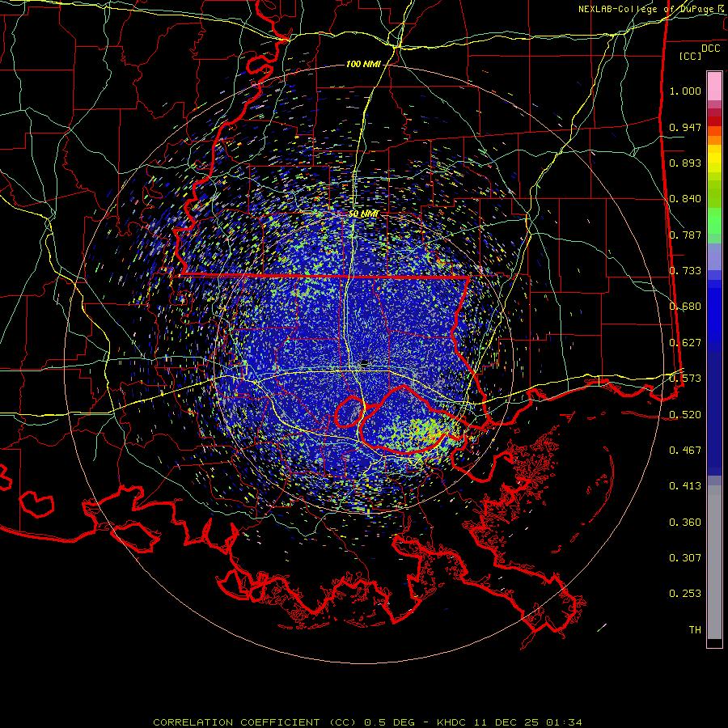The image size is (728, 728).
Task: Click the CORRELATION COEFFICIENT (CC) caption text
Action: point(255,722)
